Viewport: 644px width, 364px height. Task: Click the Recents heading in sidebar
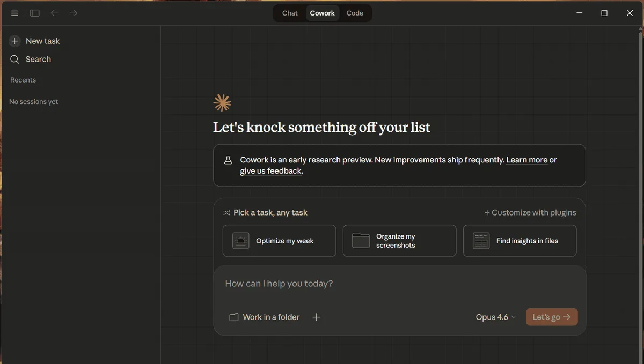tap(23, 80)
